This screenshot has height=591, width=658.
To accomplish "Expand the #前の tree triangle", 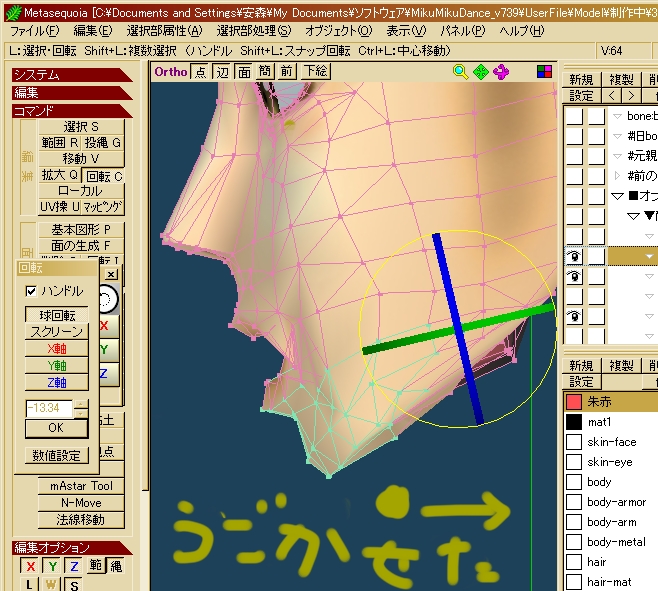I will (617, 175).
